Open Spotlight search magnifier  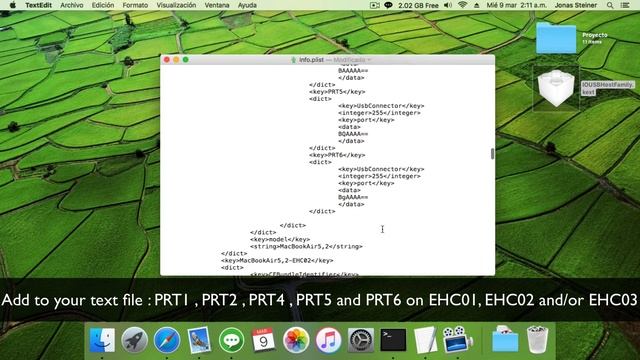pos(610,5)
